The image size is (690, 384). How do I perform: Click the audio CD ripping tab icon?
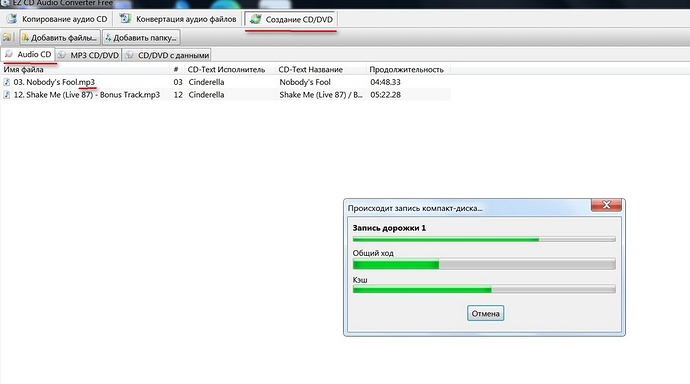pos(12,19)
